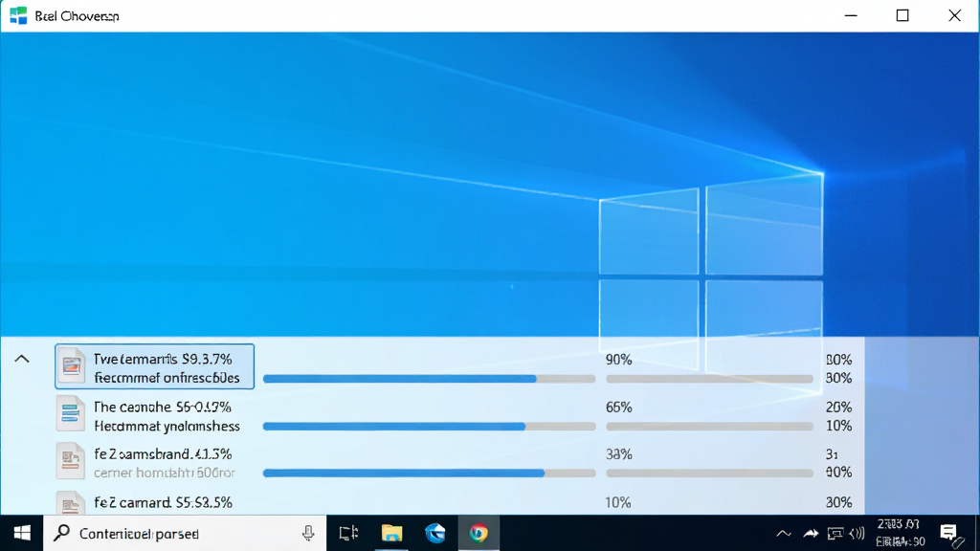Click 'cerner homdahtr 506ror' subtitle

165,473
